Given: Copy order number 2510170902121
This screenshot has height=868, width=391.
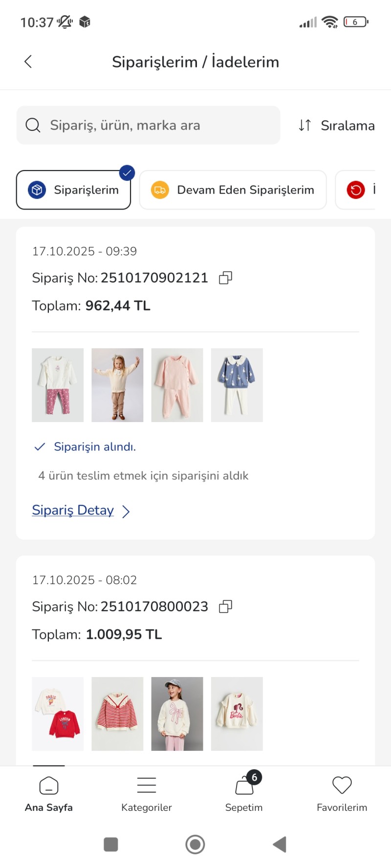Looking at the screenshot, I should coord(225,278).
